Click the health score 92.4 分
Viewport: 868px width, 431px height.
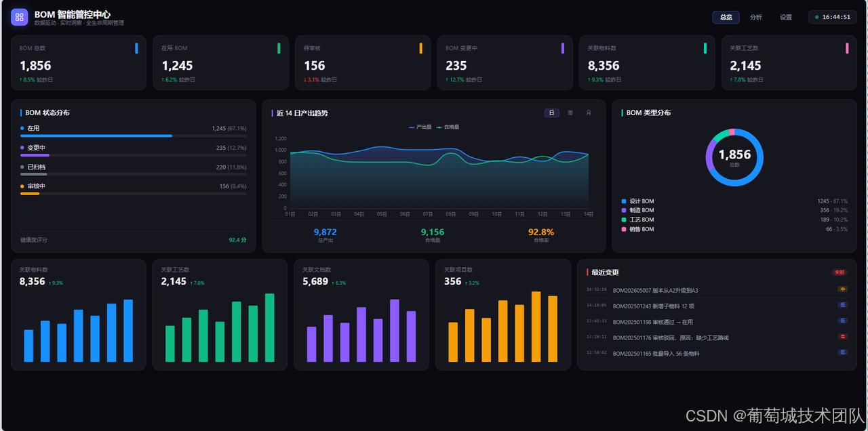237,240
